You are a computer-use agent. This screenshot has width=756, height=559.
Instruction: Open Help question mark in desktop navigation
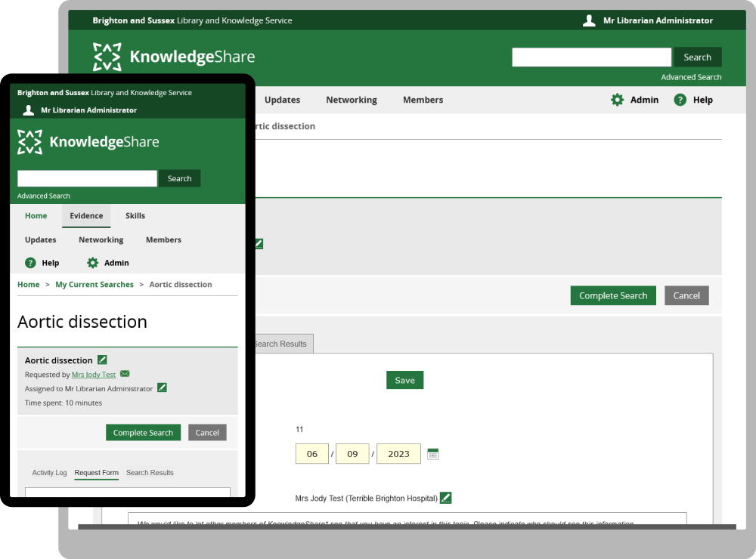(680, 100)
